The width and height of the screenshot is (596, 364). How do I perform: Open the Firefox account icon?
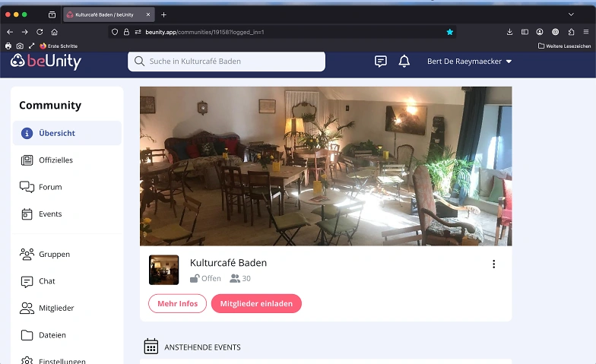click(540, 32)
